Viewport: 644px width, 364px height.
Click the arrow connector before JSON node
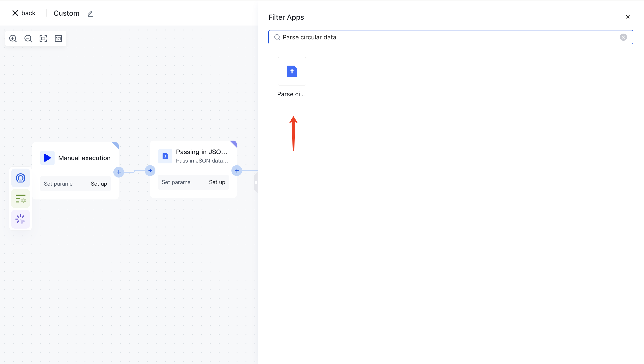coord(150,171)
